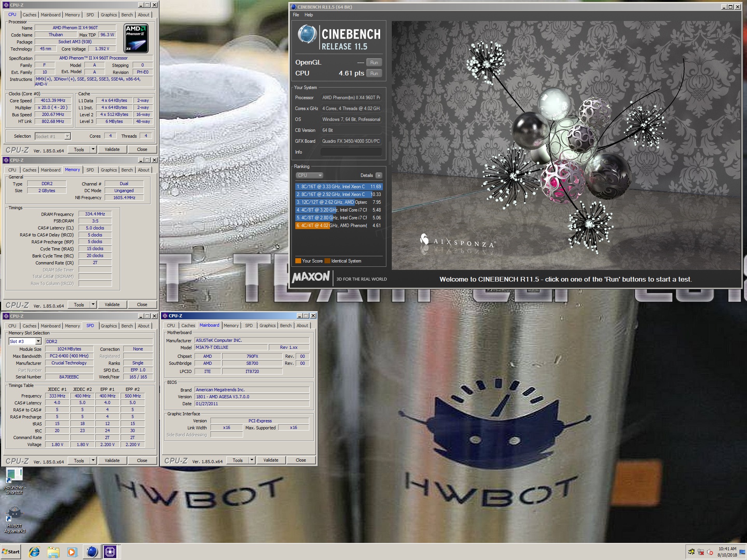The height and width of the screenshot is (560, 747).
Task: Click Crucial Technology manufacturer field
Action: coord(69,363)
